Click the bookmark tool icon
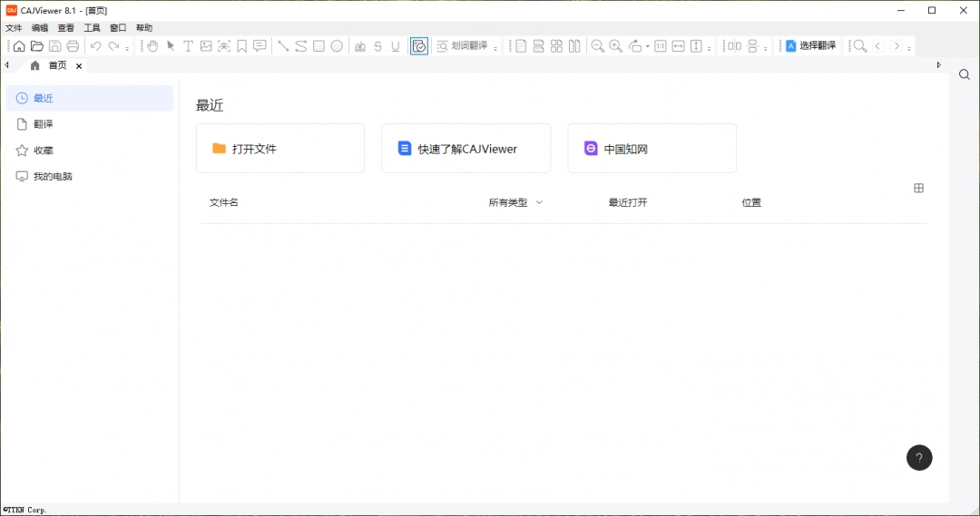This screenshot has width=980, height=516. coord(242,46)
